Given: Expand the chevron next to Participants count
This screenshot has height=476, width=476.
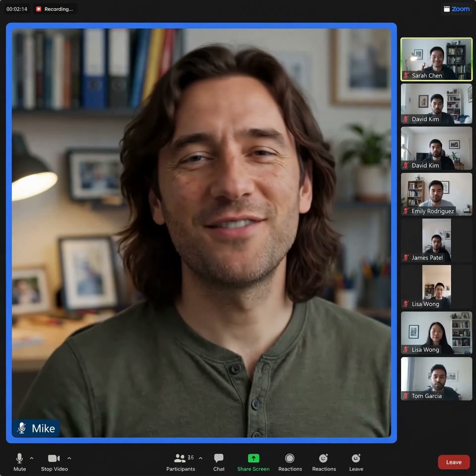Looking at the screenshot, I should point(200,458).
